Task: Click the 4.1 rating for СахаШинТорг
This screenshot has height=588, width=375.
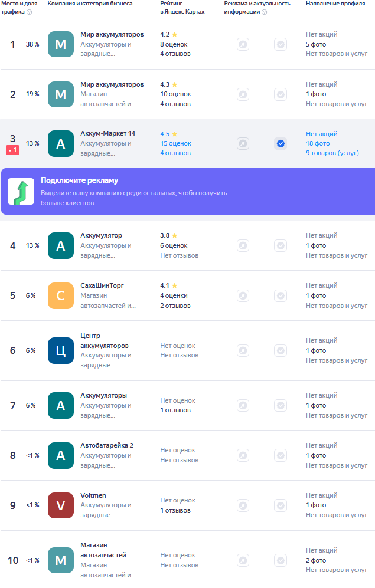Action: pos(165,285)
